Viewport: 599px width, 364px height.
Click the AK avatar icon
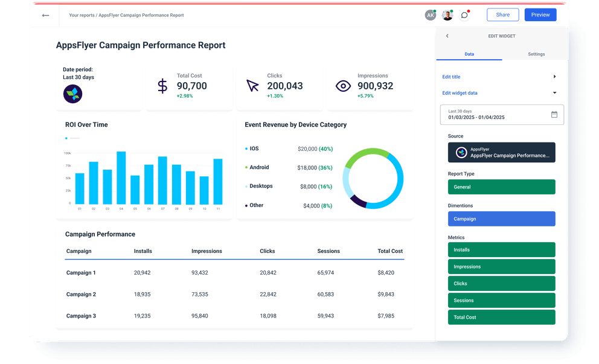[x=431, y=14]
